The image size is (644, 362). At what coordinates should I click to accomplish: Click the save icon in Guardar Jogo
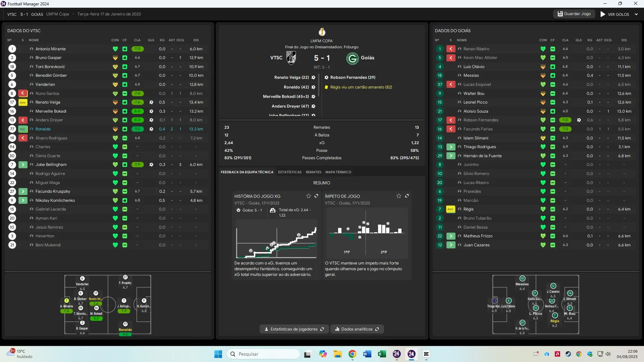(x=560, y=14)
